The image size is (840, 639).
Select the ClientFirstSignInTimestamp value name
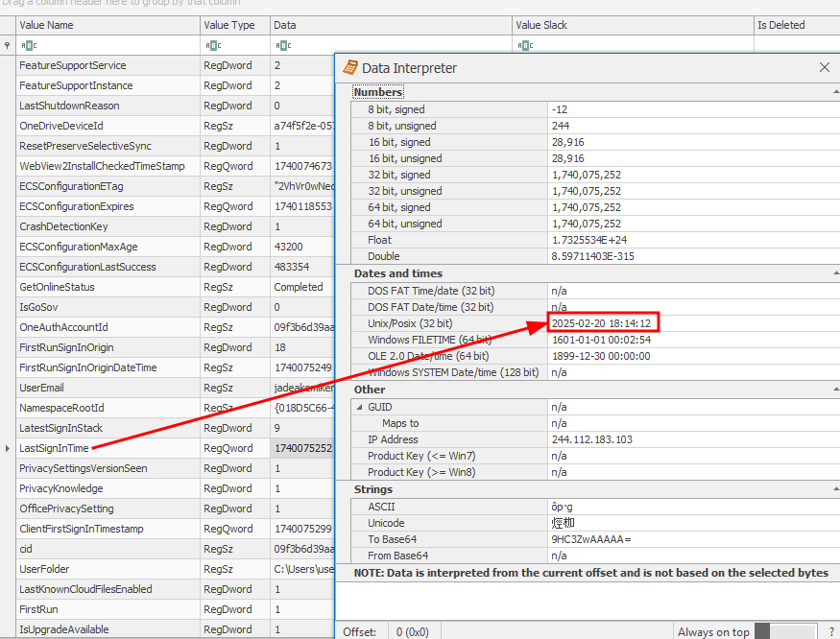tap(82, 529)
